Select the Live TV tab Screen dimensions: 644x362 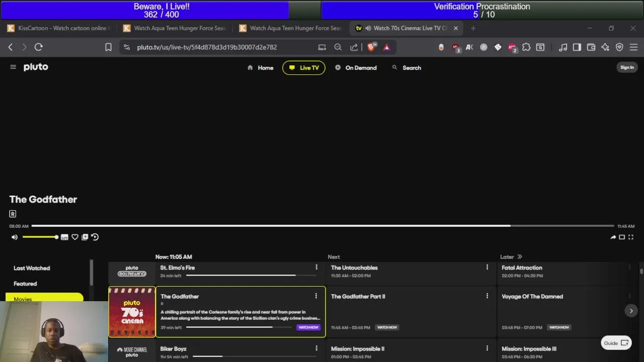[x=304, y=68]
